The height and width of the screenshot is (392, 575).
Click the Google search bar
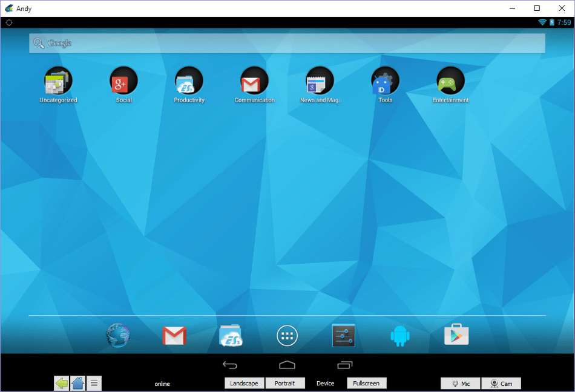click(x=287, y=43)
